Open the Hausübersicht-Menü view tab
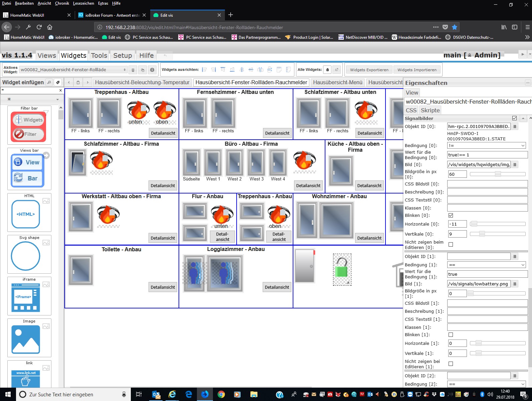Image resolution: width=532 pixels, height=401 pixels. (x=337, y=82)
